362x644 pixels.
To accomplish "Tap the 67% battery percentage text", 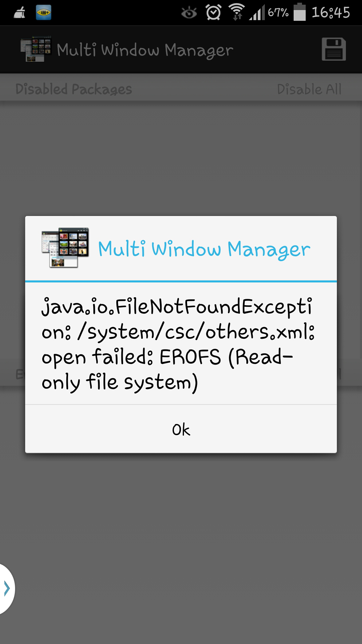I will point(278,13).
